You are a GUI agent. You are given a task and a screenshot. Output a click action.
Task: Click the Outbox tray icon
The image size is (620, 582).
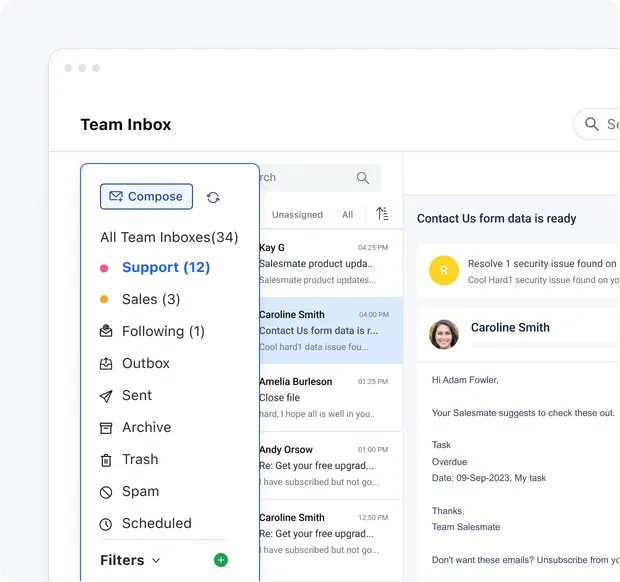click(x=106, y=363)
